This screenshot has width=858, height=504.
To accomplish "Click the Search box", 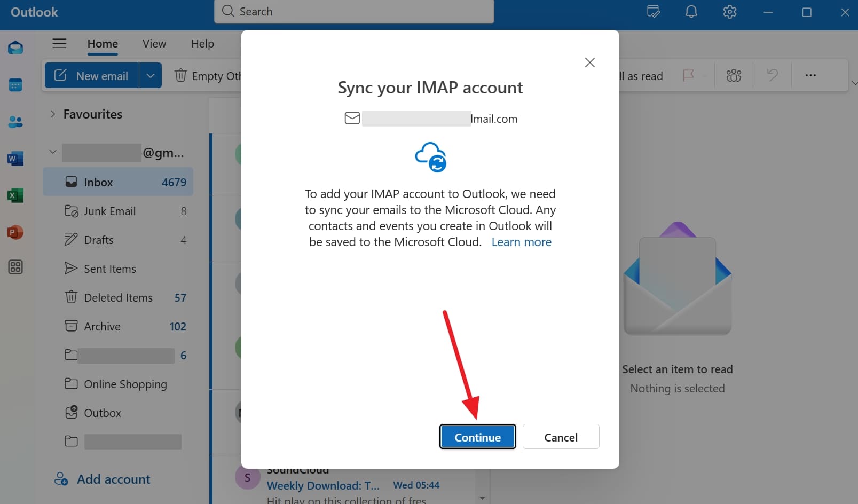I will click(354, 11).
